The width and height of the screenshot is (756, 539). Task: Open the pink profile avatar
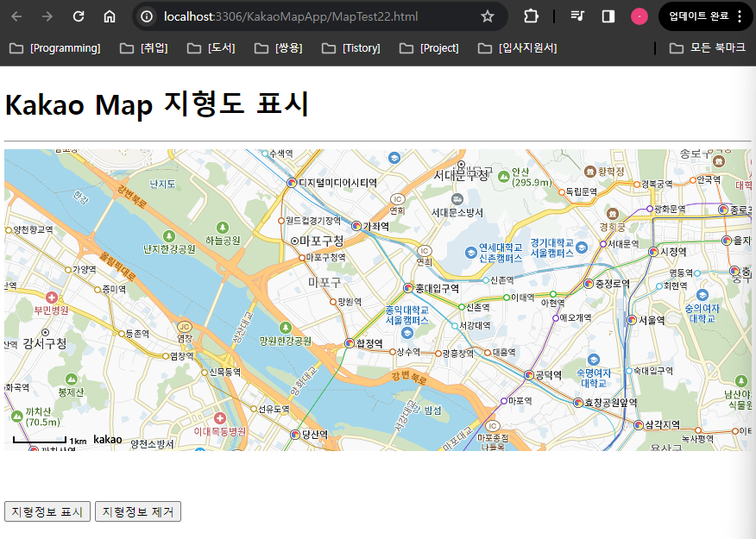tap(639, 16)
